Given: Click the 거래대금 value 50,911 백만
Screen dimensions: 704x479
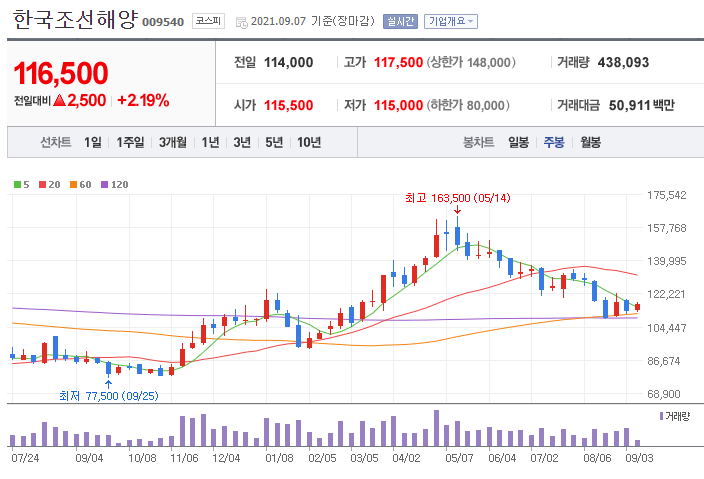Looking at the screenshot, I should click(642, 105).
